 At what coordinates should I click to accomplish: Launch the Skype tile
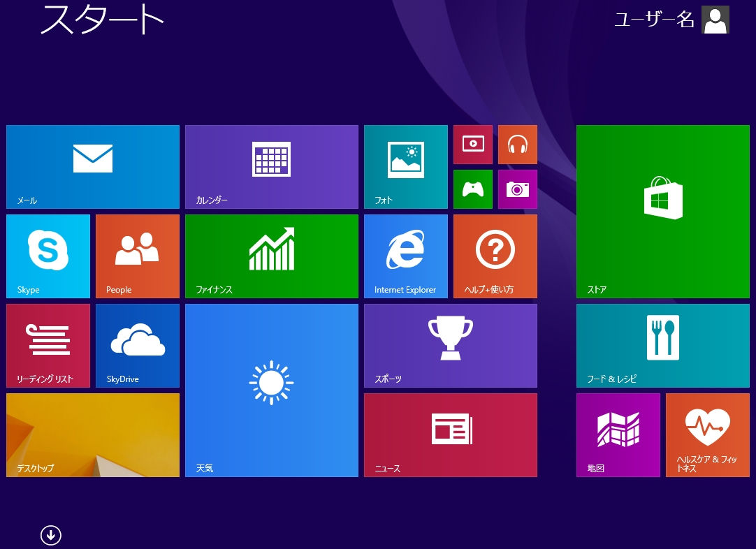48,256
